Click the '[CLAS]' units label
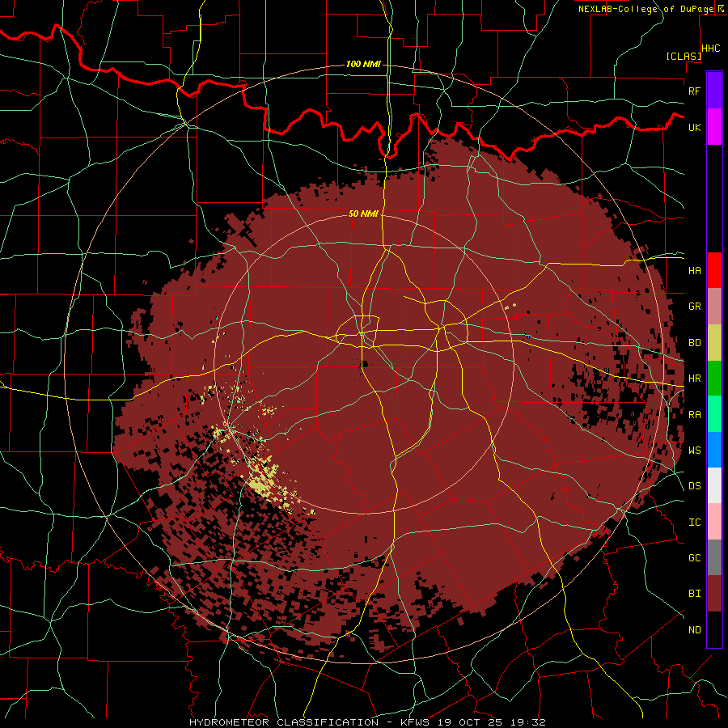Screen dimensions: 728x728 coord(683,56)
